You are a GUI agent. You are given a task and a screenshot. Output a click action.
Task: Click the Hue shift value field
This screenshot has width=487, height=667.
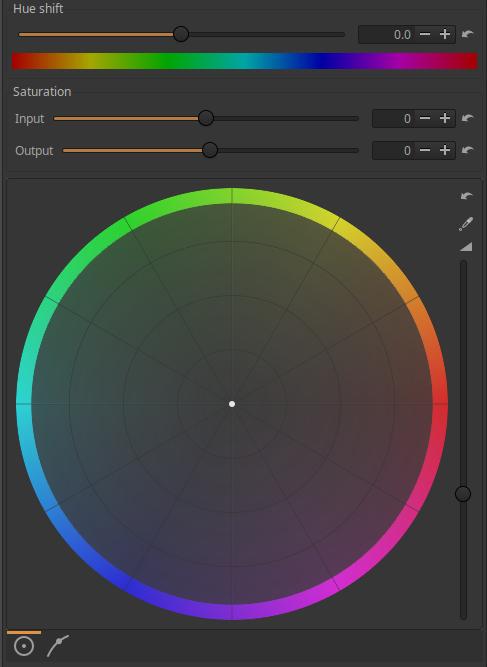click(x=386, y=34)
